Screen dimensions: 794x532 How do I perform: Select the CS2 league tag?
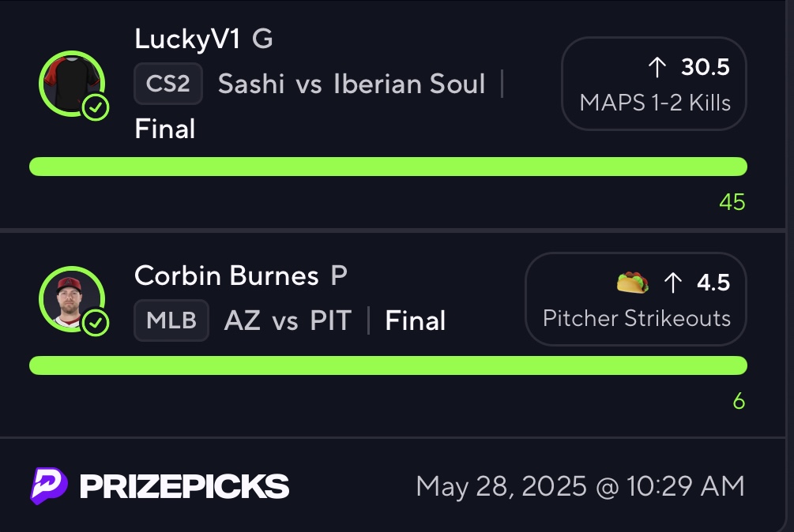168,84
